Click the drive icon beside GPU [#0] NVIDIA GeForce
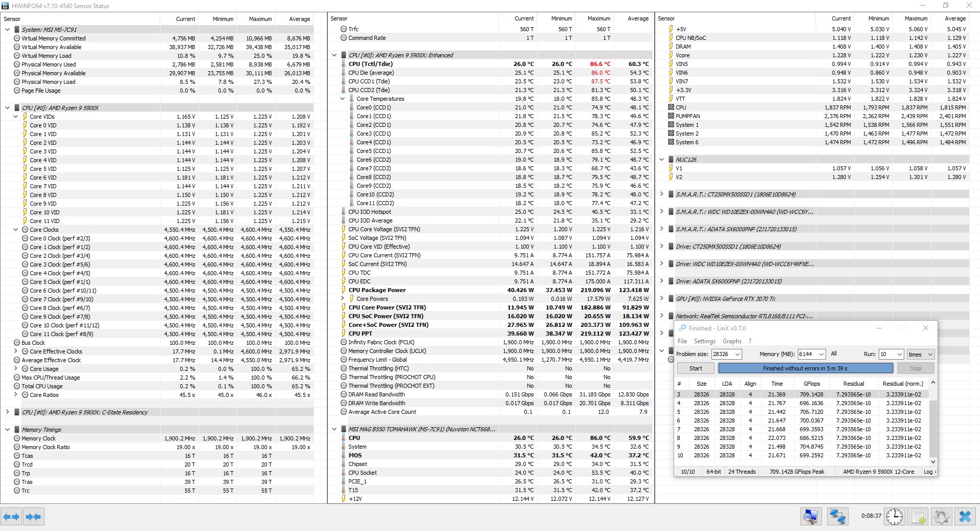Viewport: 980px width, 531px height. [x=671, y=299]
